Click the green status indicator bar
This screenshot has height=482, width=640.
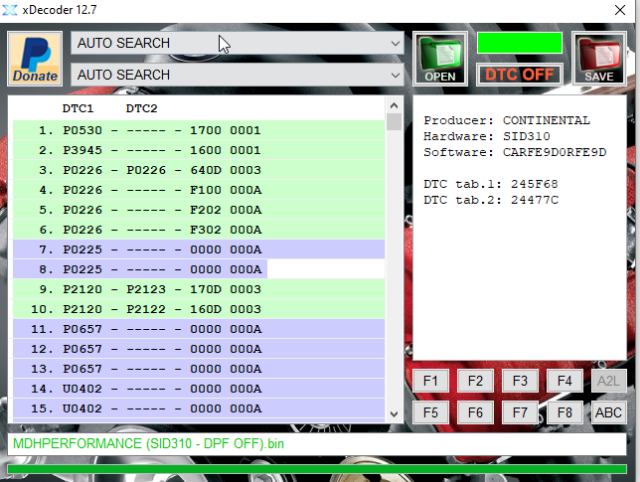pyautogui.click(x=519, y=42)
